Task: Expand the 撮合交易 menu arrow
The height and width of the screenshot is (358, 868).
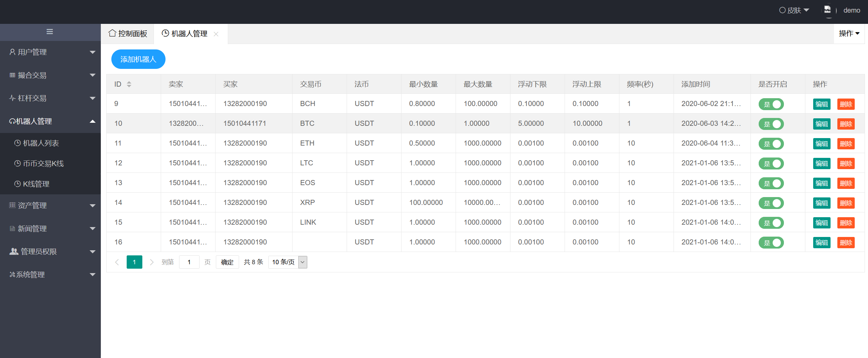Action: click(92, 75)
